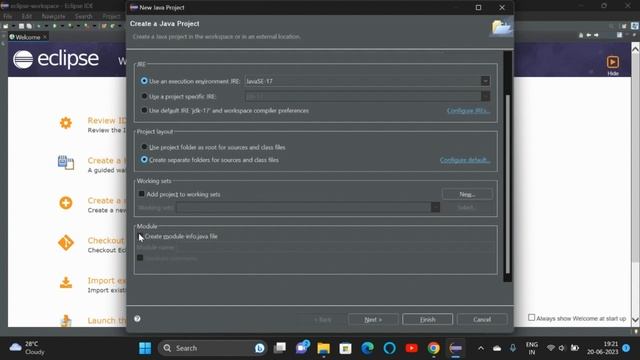Image resolution: width=640 pixels, height=360 pixels.
Task: Click the Welcome page scroll up arrow
Action: pos(635,49)
